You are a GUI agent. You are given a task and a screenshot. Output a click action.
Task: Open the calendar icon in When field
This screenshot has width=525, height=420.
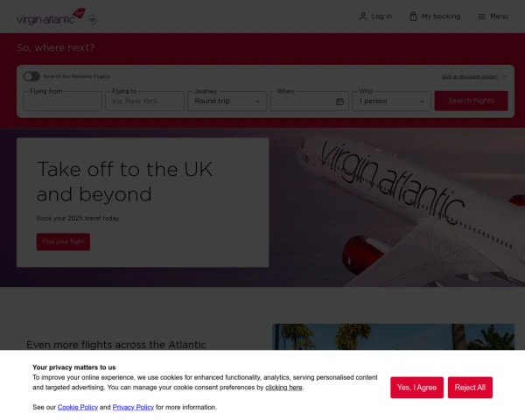point(339,101)
